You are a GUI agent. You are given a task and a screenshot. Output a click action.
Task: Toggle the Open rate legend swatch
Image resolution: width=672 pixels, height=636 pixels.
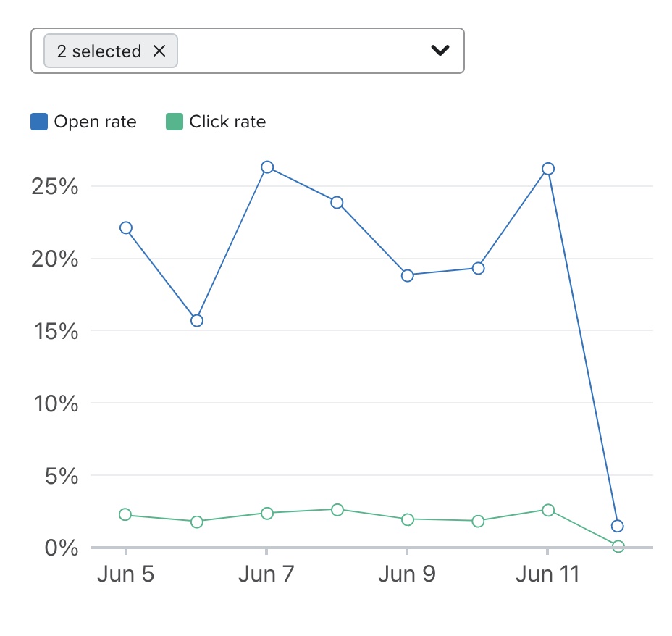click(x=39, y=122)
